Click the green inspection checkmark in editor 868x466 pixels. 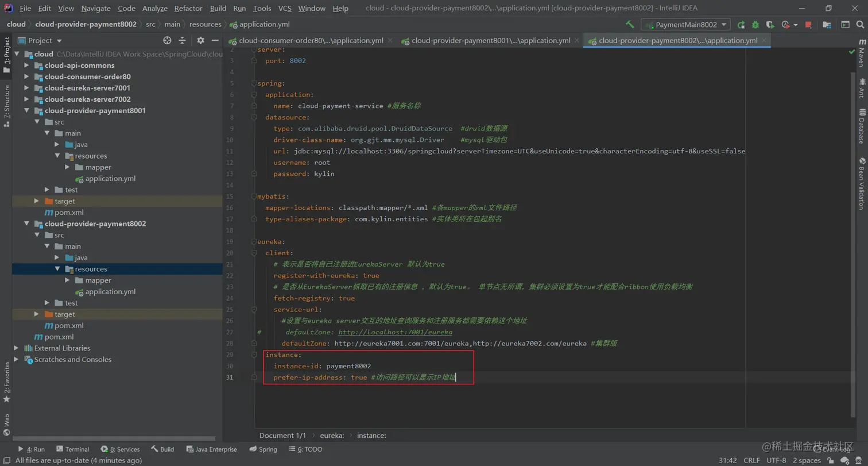pos(851,52)
